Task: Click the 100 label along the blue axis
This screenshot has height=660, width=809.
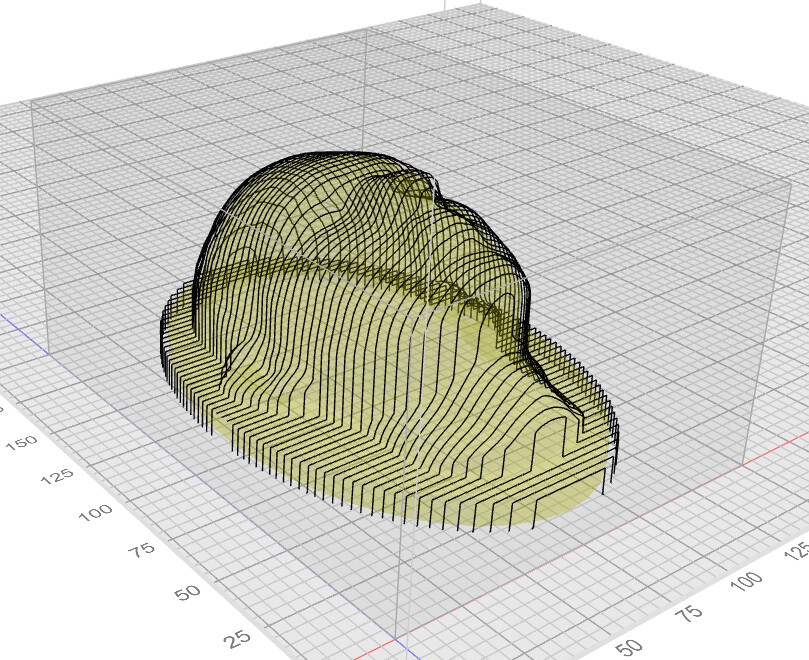Action: click(95, 511)
